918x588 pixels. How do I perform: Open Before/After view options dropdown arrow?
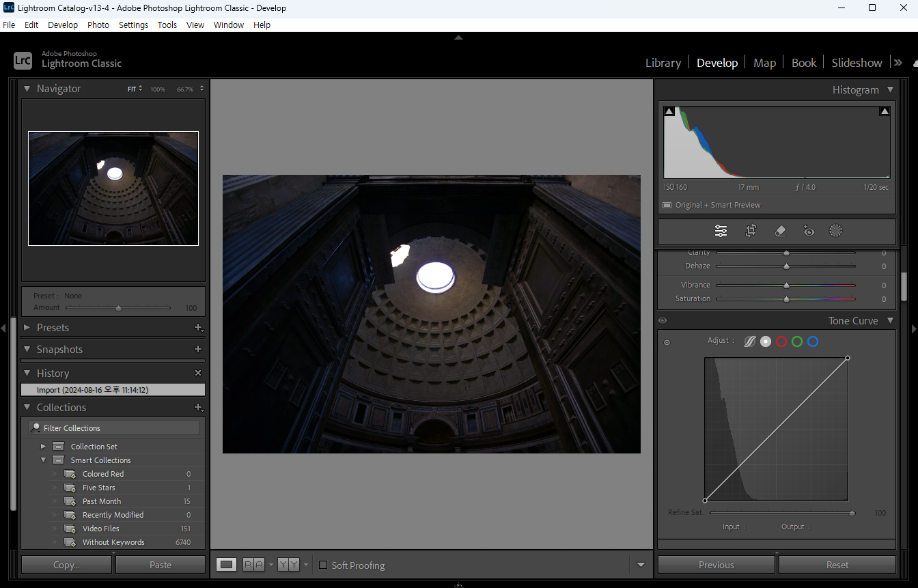305,565
